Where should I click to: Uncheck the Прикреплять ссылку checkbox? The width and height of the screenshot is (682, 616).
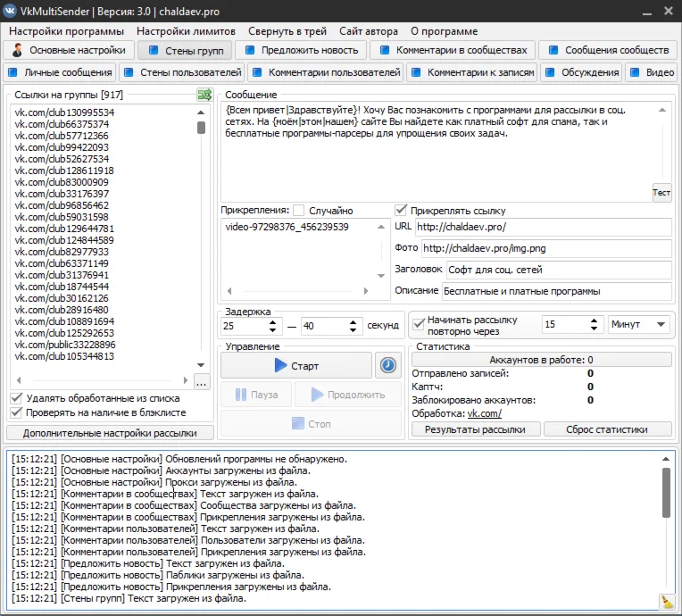[x=402, y=211]
